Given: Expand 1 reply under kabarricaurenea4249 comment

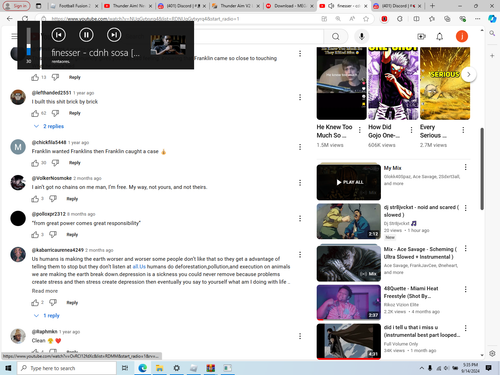Looking at the screenshot, I should tap(47, 315).
